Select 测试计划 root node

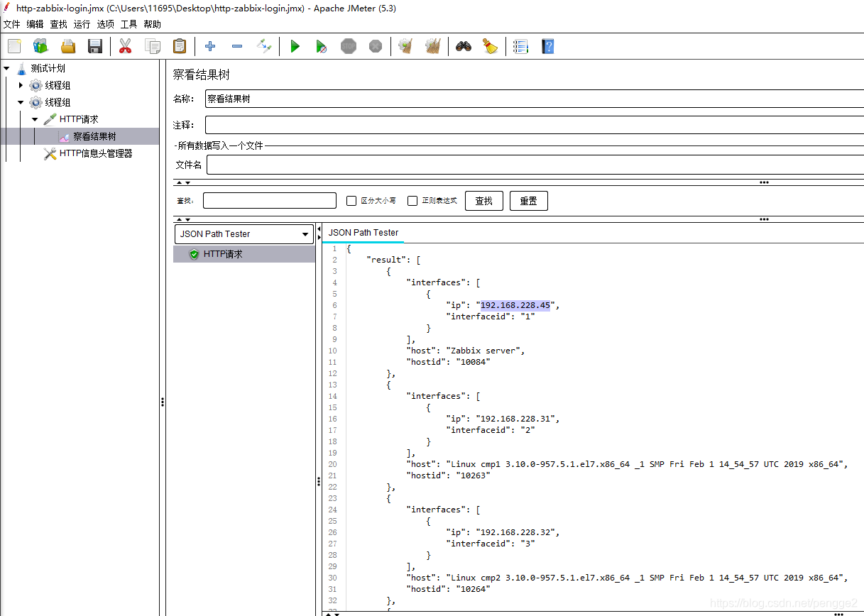click(x=48, y=68)
